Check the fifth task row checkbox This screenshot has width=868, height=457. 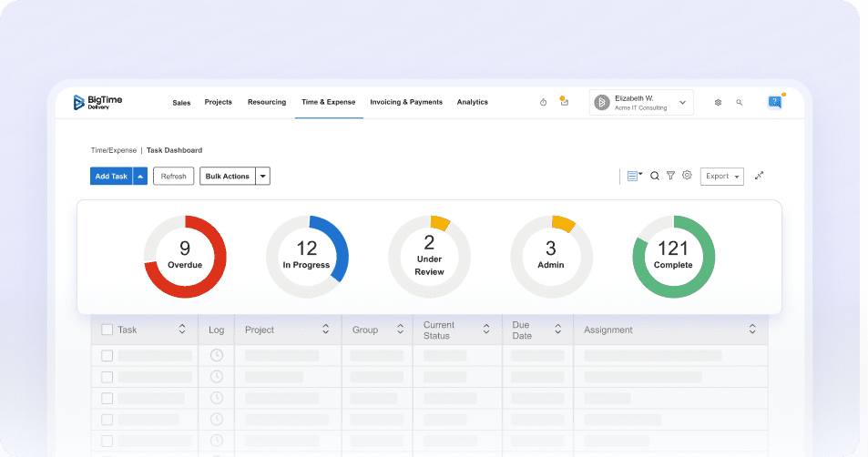coord(107,441)
